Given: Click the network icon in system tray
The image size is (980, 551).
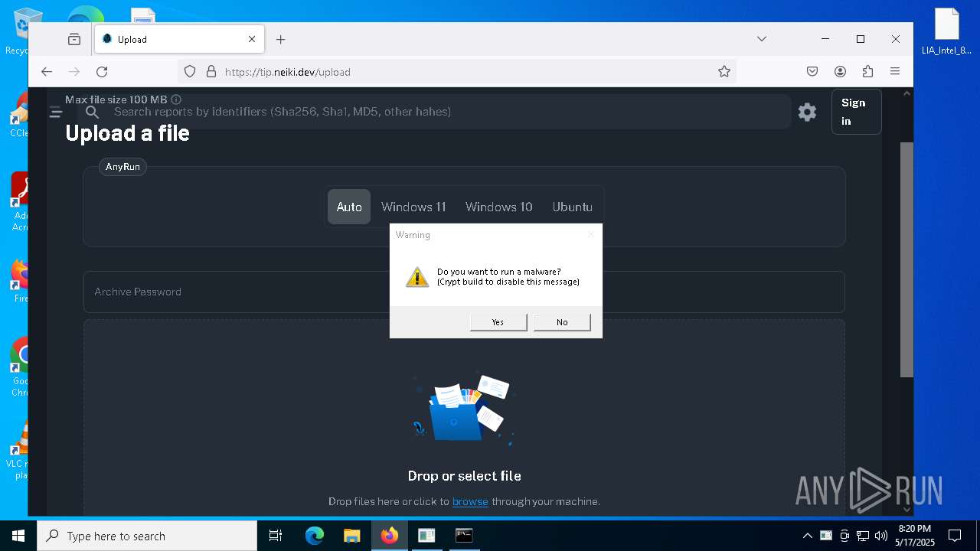Looking at the screenshot, I should (x=863, y=536).
